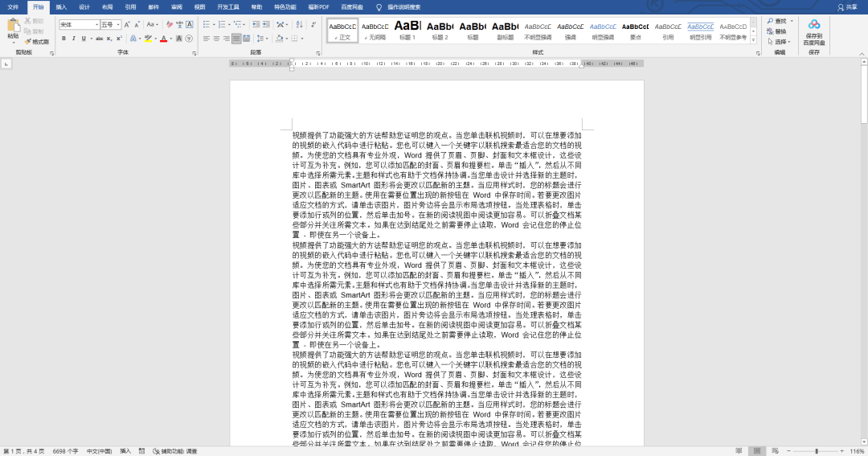Toggle Bold formatting
This screenshot has height=456, width=868.
(x=63, y=39)
